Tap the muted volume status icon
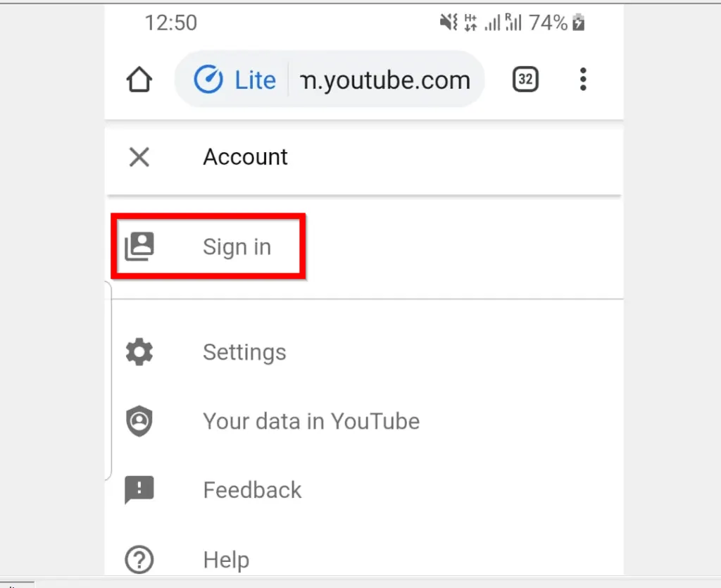Viewport: 721px width, 588px height. coord(449,23)
